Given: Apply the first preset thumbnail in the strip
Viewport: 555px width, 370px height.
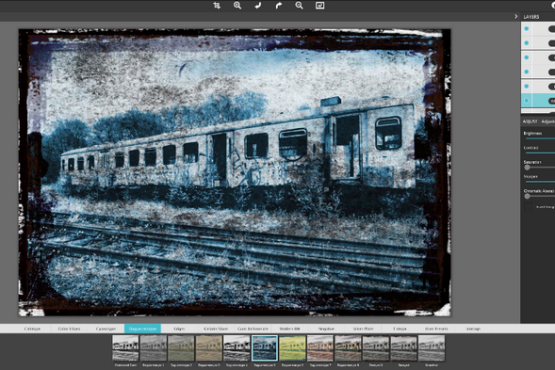Looking at the screenshot, I should coord(125,348).
